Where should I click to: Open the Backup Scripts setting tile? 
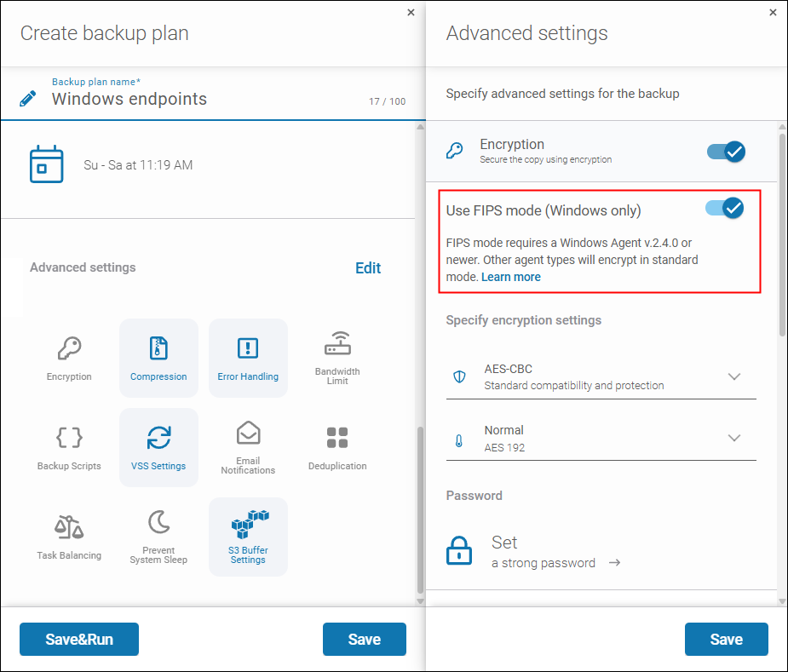pyautogui.click(x=69, y=447)
